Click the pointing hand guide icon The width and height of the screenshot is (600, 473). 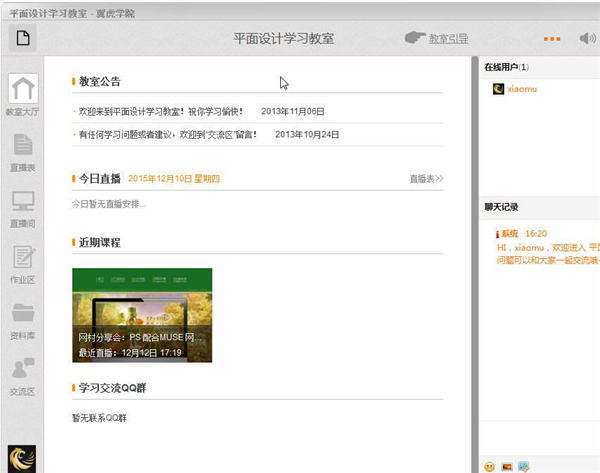pyautogui.click(x=415, y=38)
